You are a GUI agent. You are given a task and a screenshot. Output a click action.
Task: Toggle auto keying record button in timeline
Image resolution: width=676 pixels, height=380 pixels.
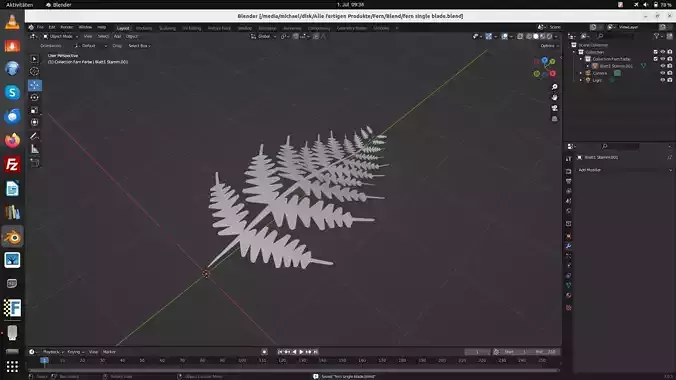[x=264, y=352]
